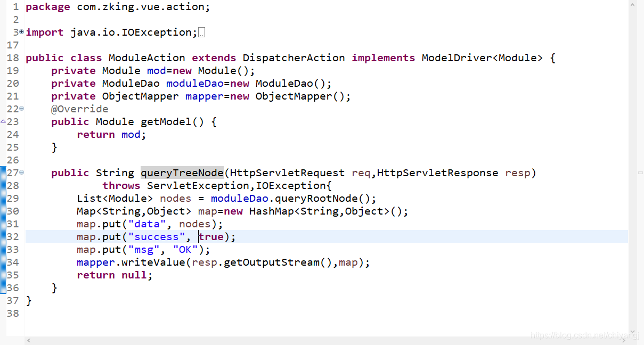Click the "msg" string literal
The image size is (644, 345).
(144, 250)
